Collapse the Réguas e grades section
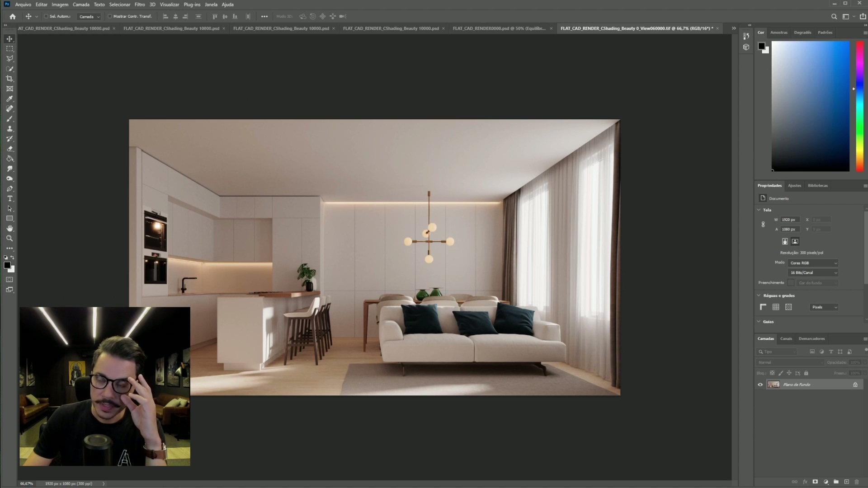 point(759,296)
